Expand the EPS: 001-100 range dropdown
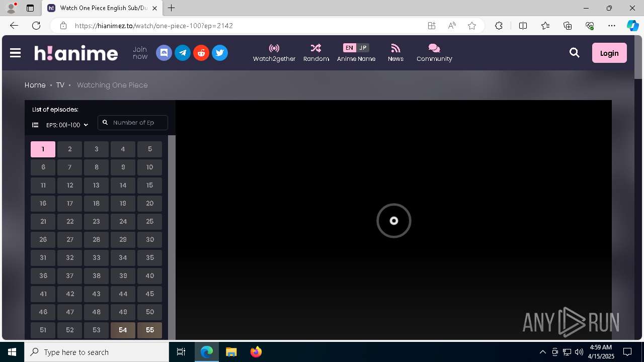644x362 pixels. 67,125
